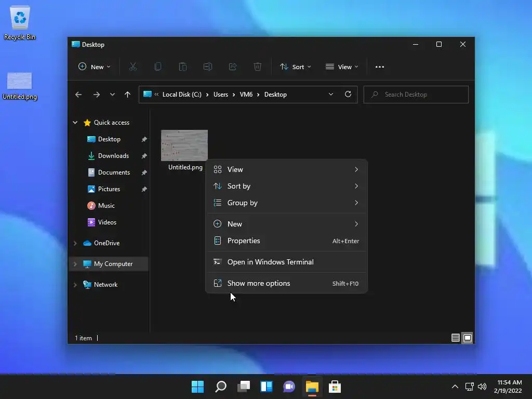
Task: Click Users in the address path
Action: click(220, 95)
